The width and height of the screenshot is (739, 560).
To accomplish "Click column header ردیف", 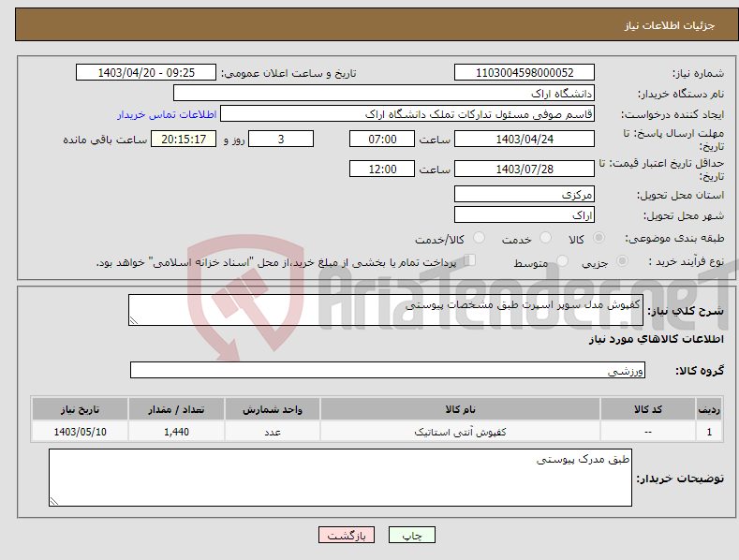I will pos(709,409).
